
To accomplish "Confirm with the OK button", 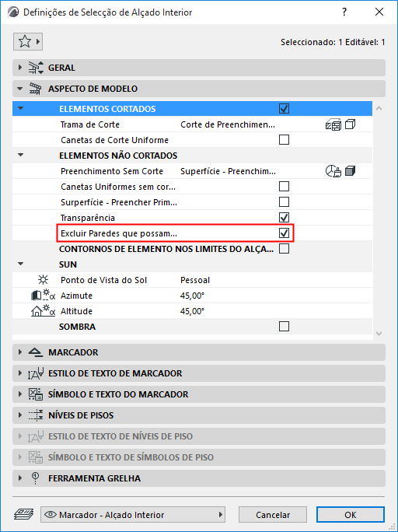I will point(351,515).
